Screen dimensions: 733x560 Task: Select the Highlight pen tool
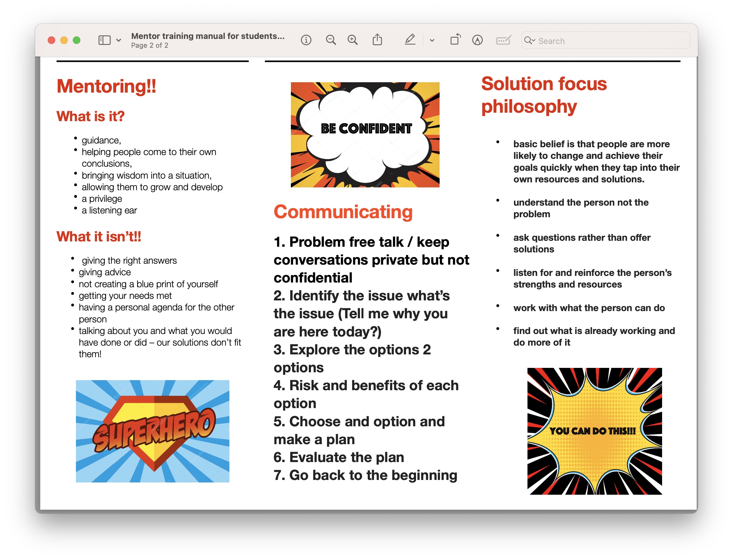pos(410,40)
